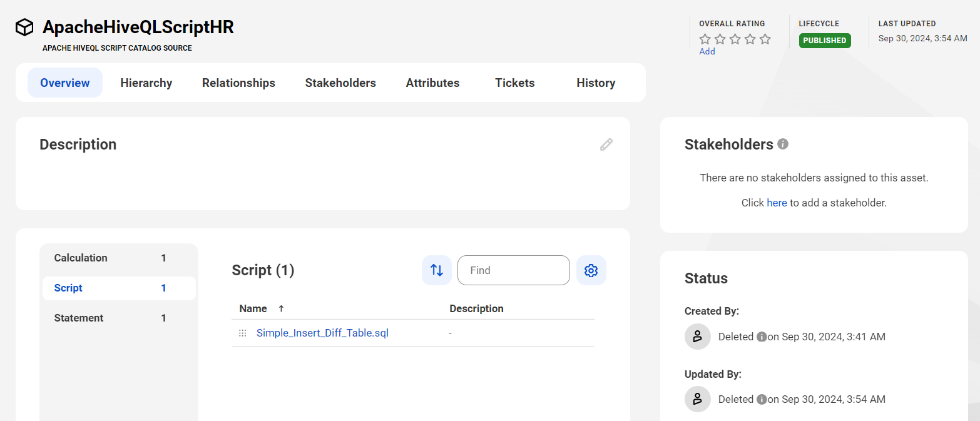Click the sort arrows button above Script table
Image resolution: width=980 pixels, height=421 pixels.
(437, 270)
